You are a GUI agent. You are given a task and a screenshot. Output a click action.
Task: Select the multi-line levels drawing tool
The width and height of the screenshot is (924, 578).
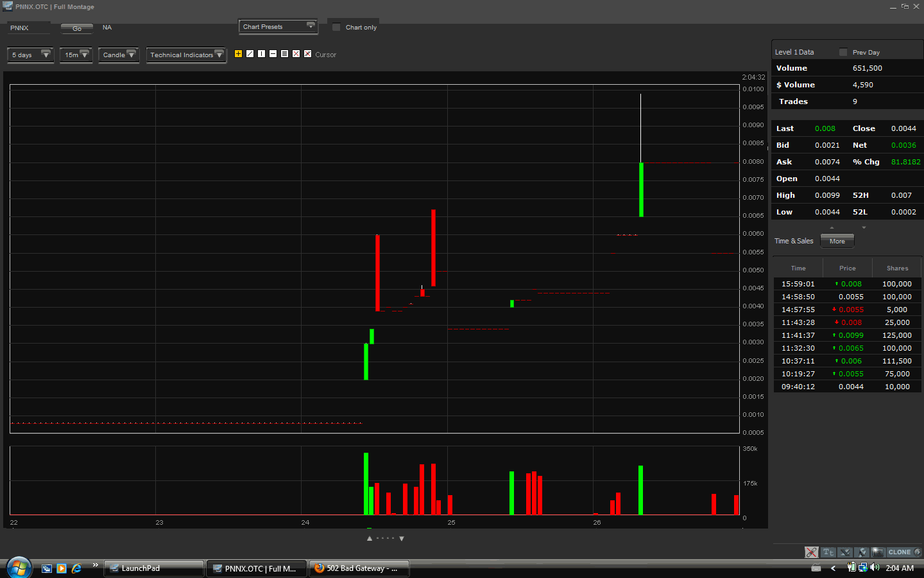point(285,54)
